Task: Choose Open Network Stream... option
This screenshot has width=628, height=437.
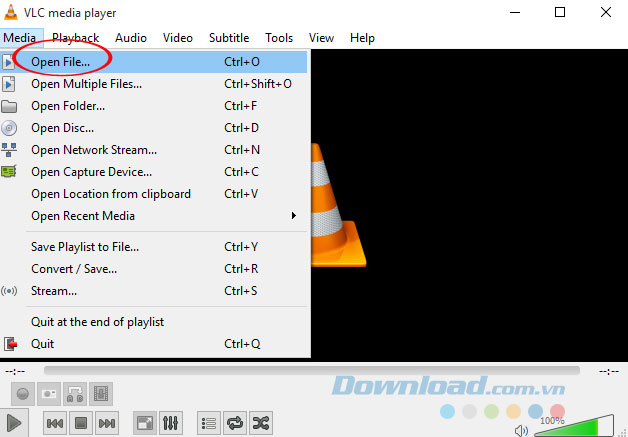Action: pos(153,150)
